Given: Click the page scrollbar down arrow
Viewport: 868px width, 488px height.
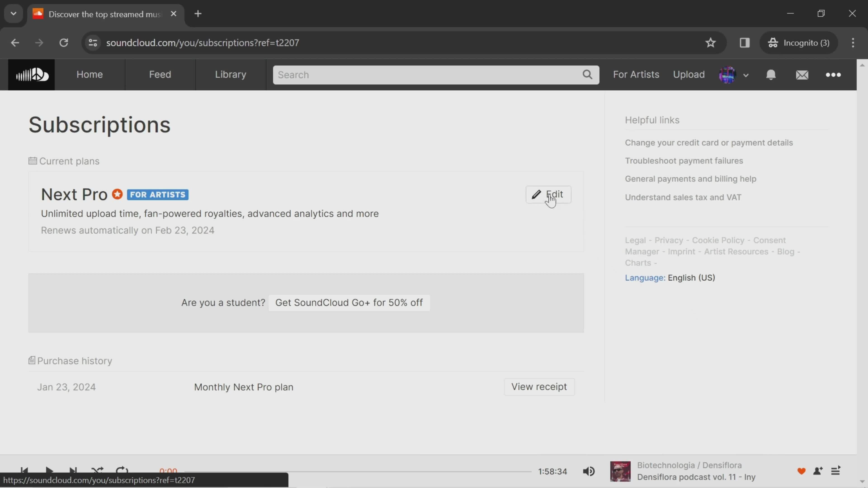Looking at the screenshot, I should point(862,482).
